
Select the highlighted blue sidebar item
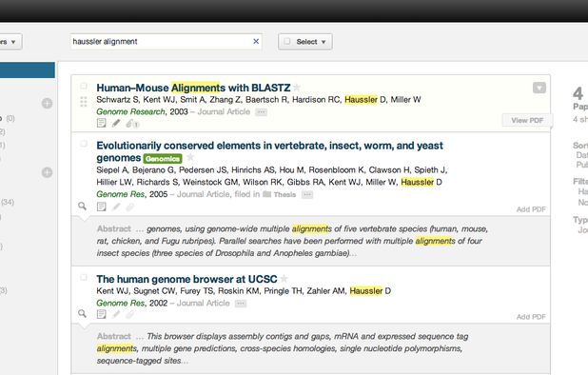click(28, 70)
